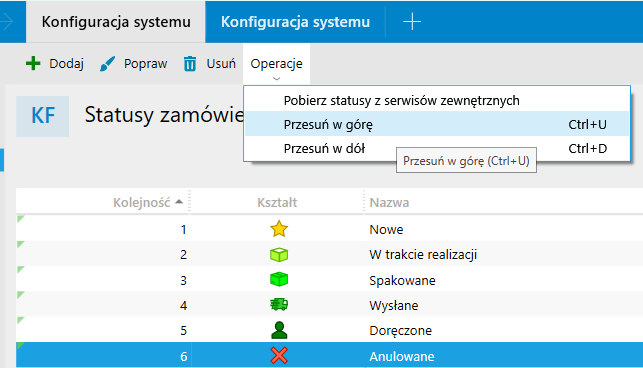
Task: Click the red X icon for Anulowane
Action: pyautogui.click(x=279, y=355)
